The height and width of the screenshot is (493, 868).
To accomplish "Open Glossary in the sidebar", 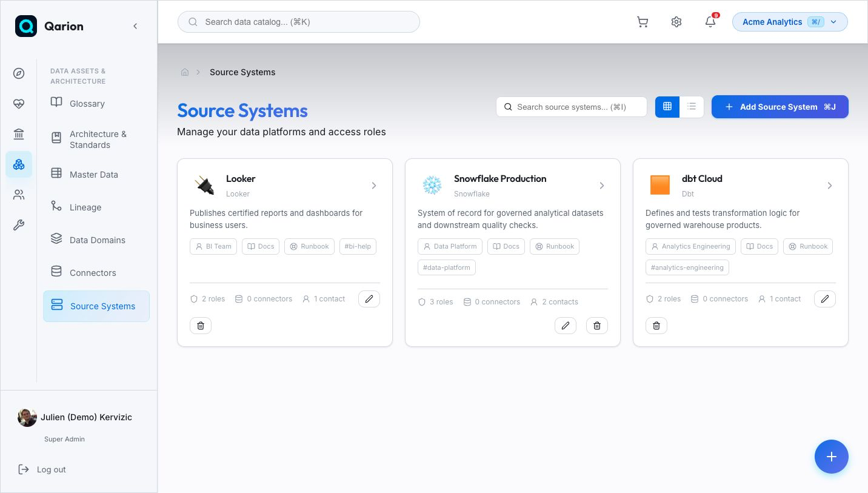I will pyautogui.click(x=96, y=103).
